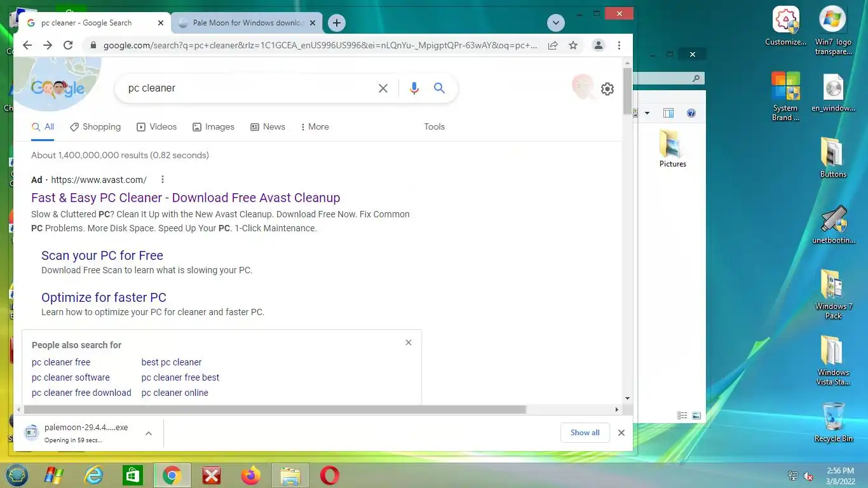Open a new tab with plus button
This screenshot has width=868, height=488.
point(336,23)
